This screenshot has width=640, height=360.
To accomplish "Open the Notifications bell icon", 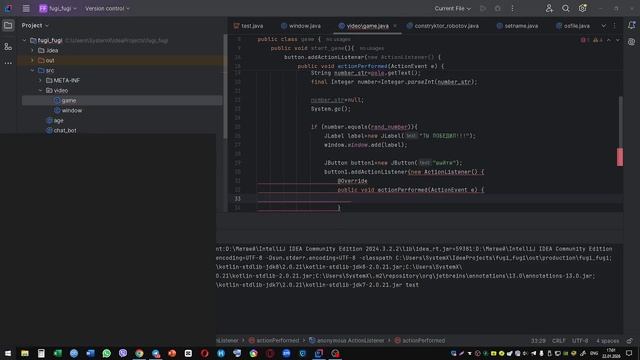I will point(631,26).
